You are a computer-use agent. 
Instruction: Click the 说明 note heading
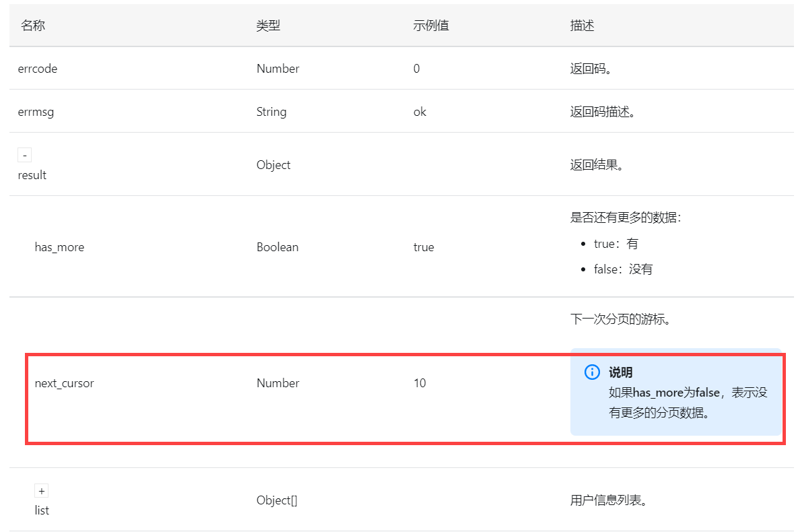tap(620, 372)
